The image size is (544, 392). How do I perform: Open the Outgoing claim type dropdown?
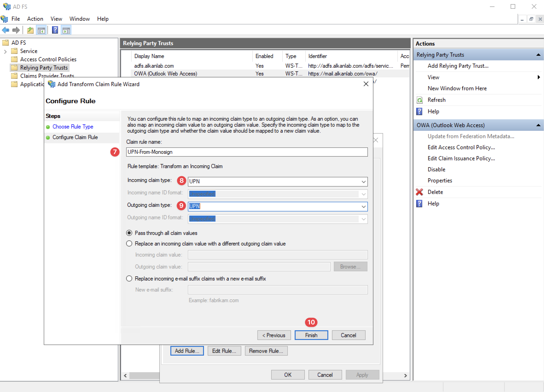363,206
